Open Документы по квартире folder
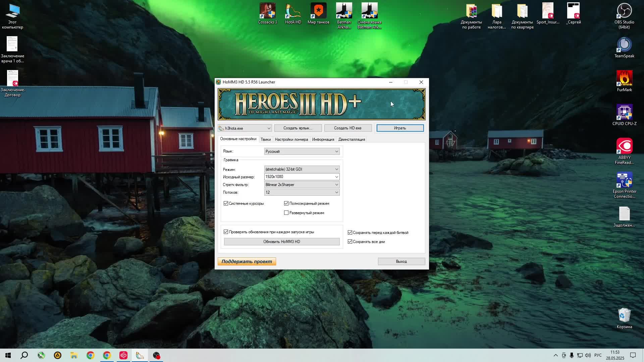Screen dimensions: 644x362 tap(522, 16)
